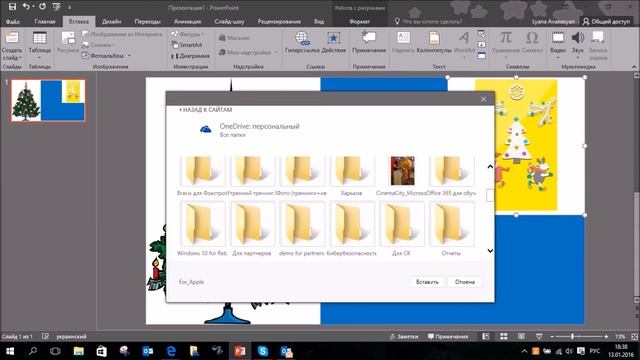Open the quick access toolbar customize dropdown
The image size is (640, 360).
[x=69, y=7]
